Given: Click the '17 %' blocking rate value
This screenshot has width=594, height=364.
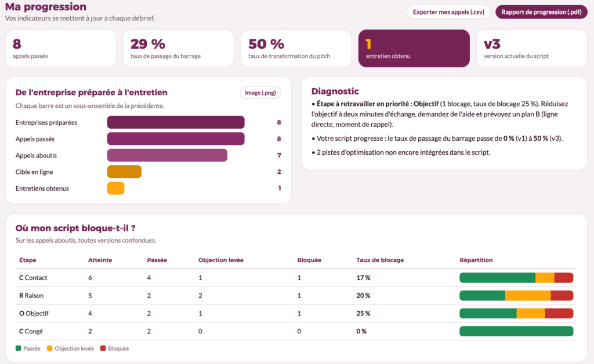Looking at the screenshot, I should [363, 278].
